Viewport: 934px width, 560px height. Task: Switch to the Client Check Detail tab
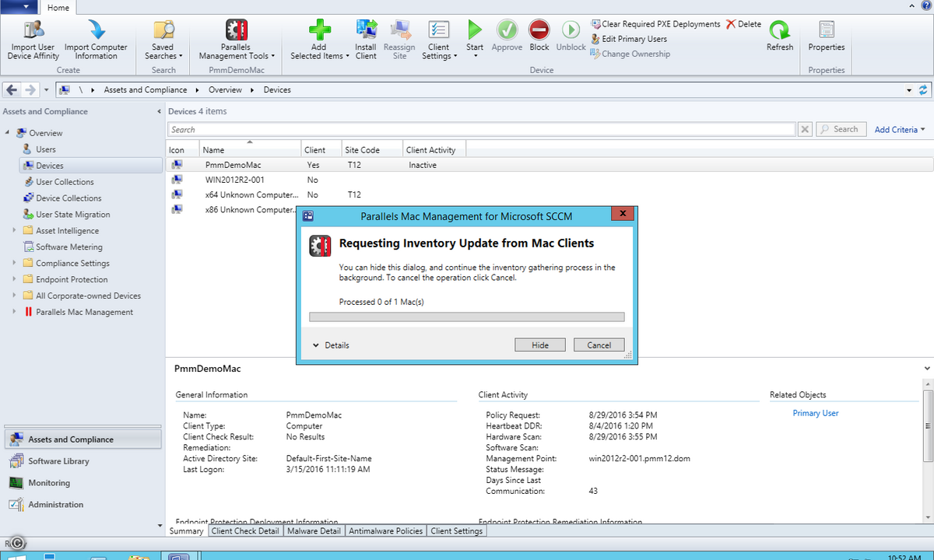[x=245, y=531]
